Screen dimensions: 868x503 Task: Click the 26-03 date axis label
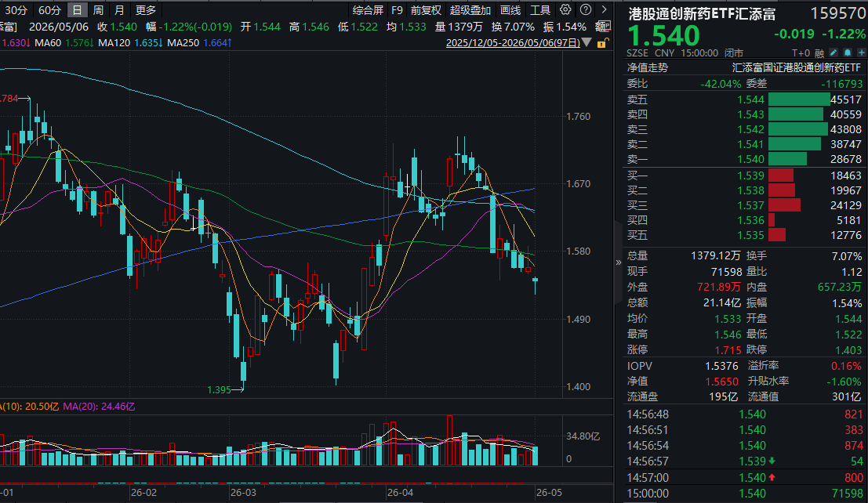coord(243,493)
